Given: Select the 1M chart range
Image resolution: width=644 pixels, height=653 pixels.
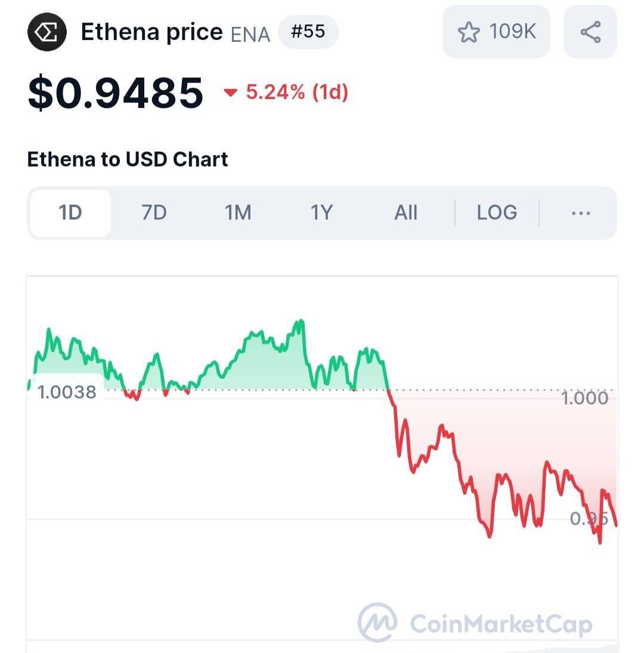Looking at the screenshot, I should pyautogui.click(x=238, y=213).
